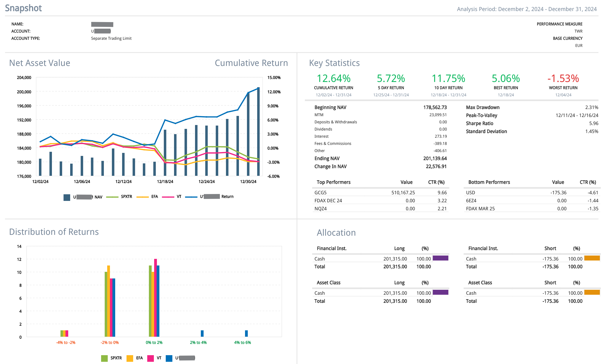Click the Max Drawdown statistic label
Image resolution: width=608 pixels, height=364 pixels.
click(483, 107)
